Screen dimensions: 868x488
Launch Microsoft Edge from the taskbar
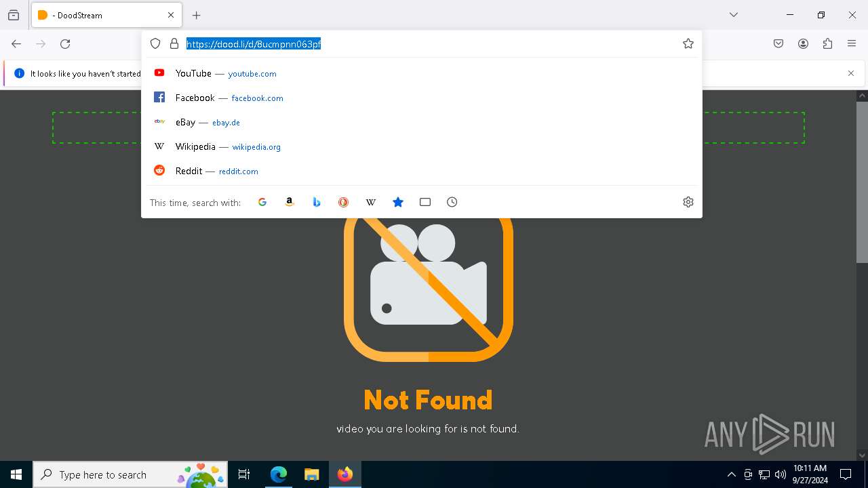279,474
